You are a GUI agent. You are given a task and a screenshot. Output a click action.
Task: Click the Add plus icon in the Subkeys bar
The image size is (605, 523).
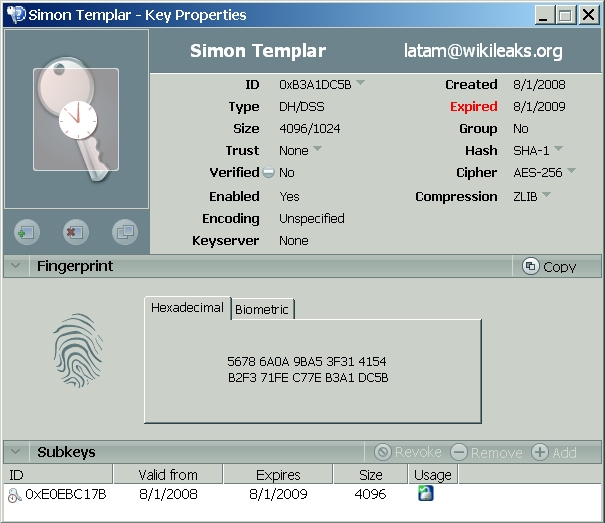coord(540,452)
